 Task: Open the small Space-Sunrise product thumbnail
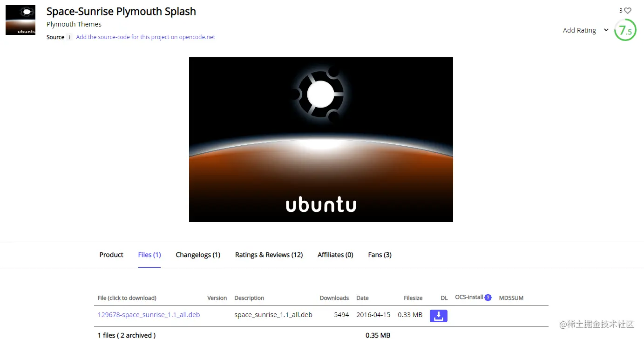[x=20, y=20]
